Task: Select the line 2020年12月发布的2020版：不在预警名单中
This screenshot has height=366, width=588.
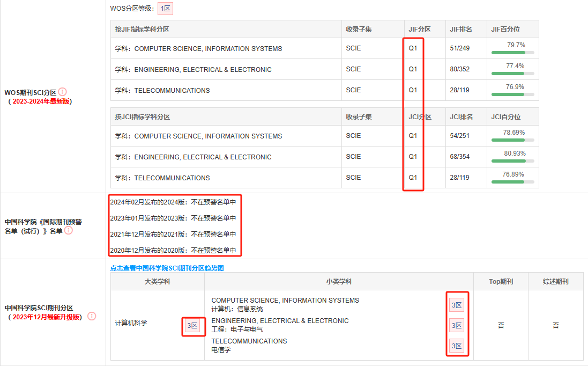Action: 173,251
